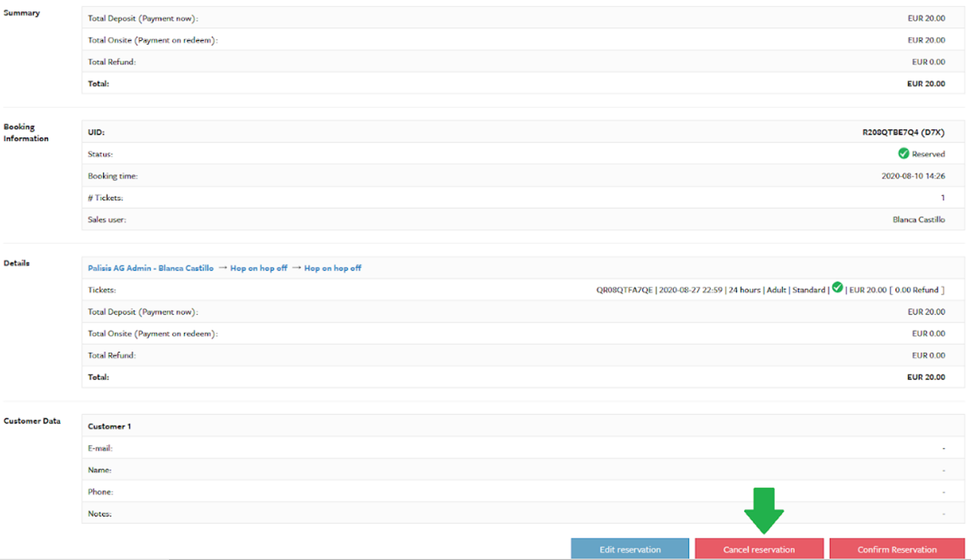Click the breadcrumb arrow between Hop on hop off links
Screen dimensions: 971x560
click(x=296, y=268)
